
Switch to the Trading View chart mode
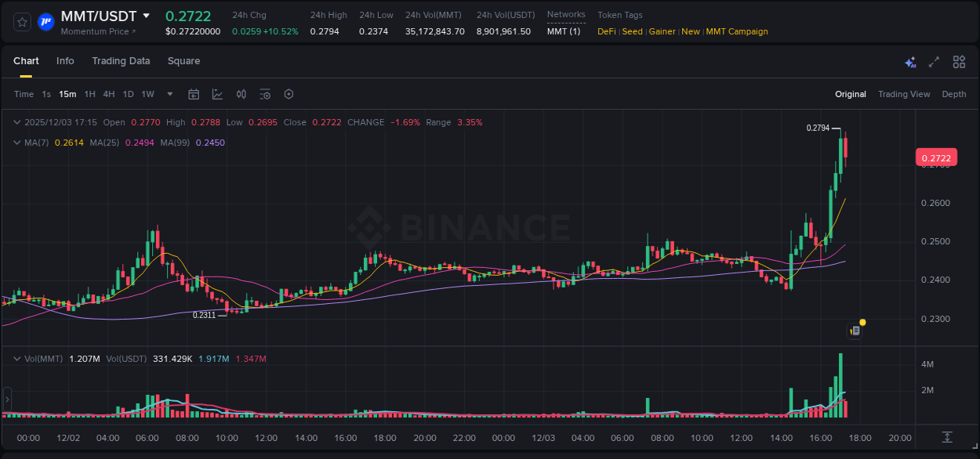tap(904, 94)
